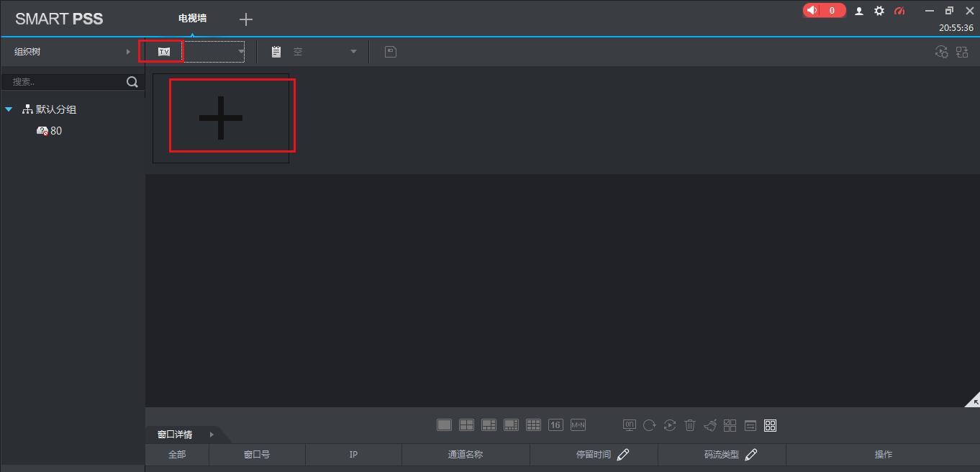Open the user account icon
The width and height of the screenshot is (980, 472).
859,11
